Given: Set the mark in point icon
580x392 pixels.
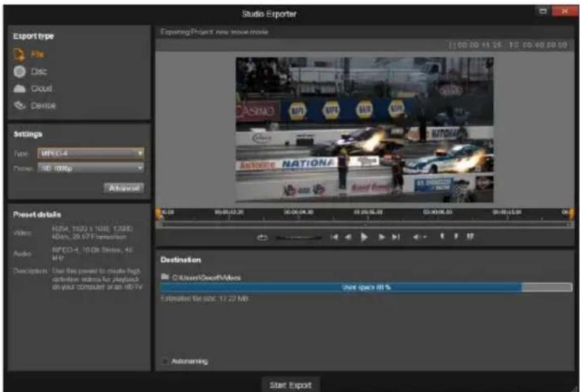Looking at the screenshot, I should [442, 236].
